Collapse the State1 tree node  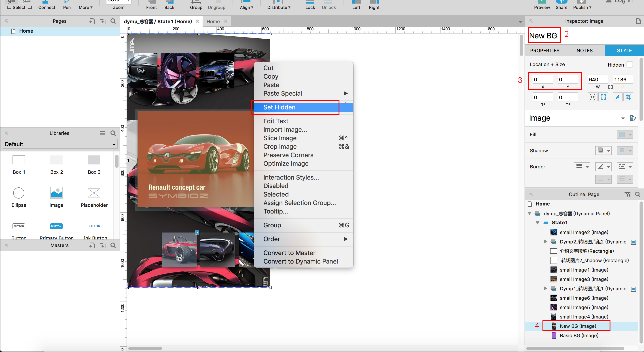pos(537,222)
